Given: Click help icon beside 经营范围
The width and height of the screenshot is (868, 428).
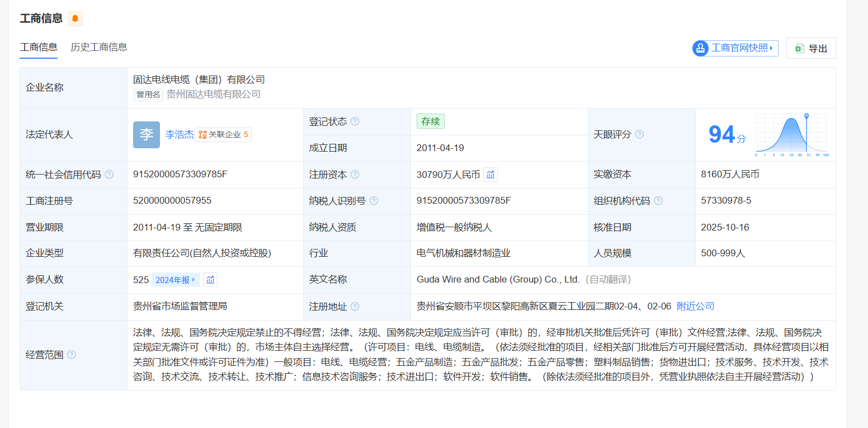Looking at the screenshot, I should coord(72,355).
